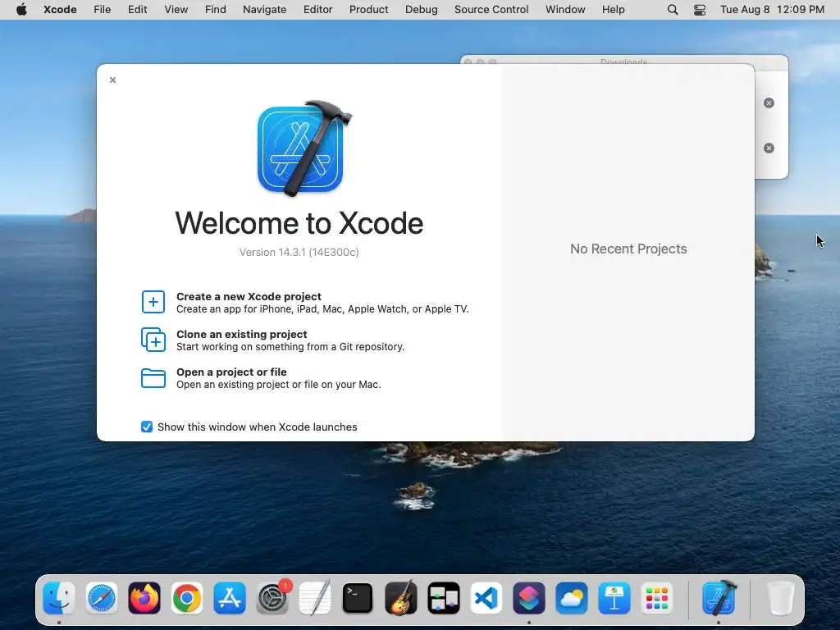The image size is (840, 630).
Task: Click the date and time in menu bar
Action: (x=772, y=10)
